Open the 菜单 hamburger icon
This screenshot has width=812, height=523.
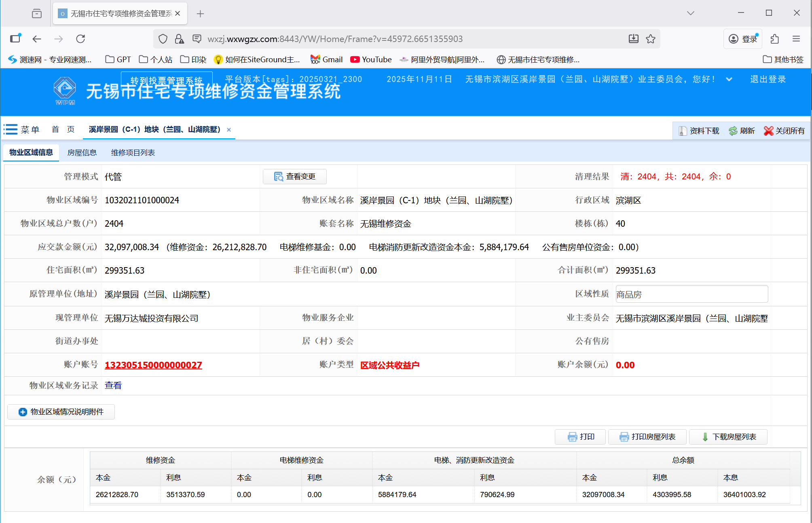tap(10, 129)
